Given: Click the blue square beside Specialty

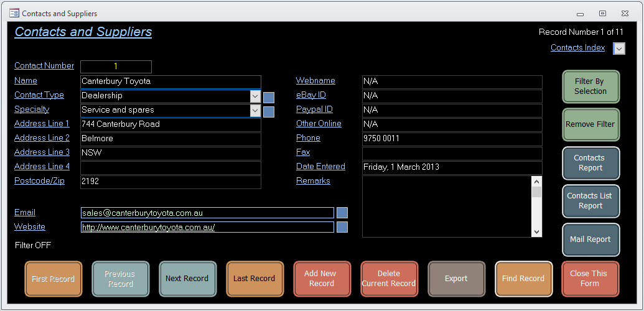Looking at the screenshot, I should tap(269, 112).
